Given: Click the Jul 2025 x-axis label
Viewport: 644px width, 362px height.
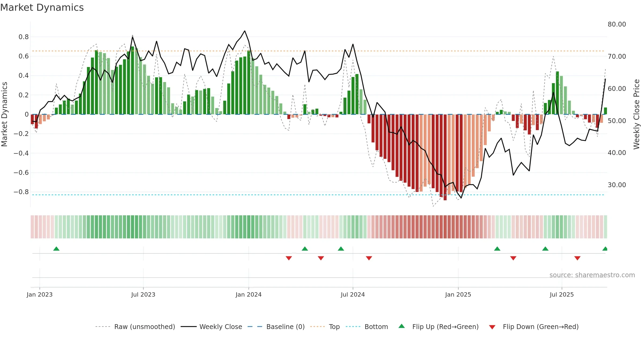Looking at the screenshot, I should [562, 294].
